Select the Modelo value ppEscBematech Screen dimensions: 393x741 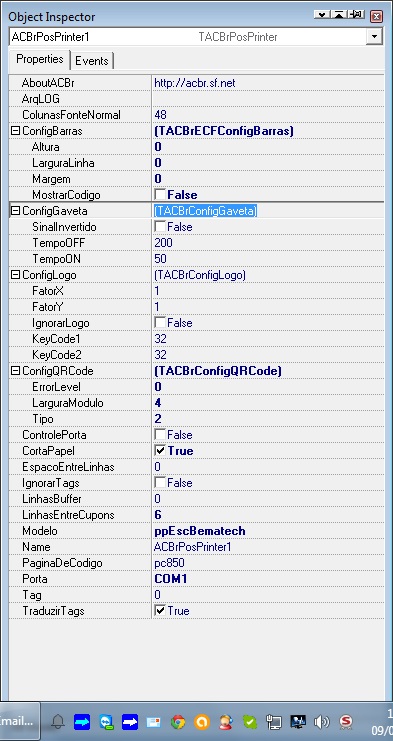click(200, 531)
